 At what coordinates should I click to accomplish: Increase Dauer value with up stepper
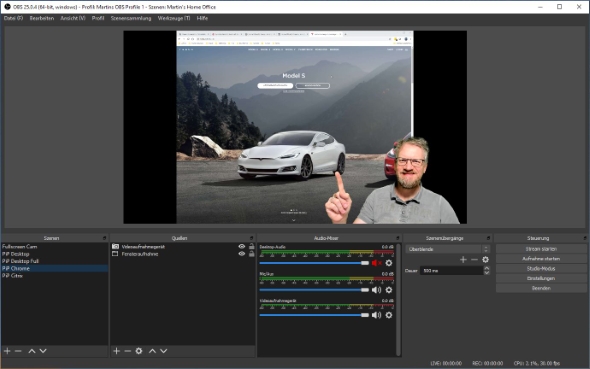tap(487, 268)
